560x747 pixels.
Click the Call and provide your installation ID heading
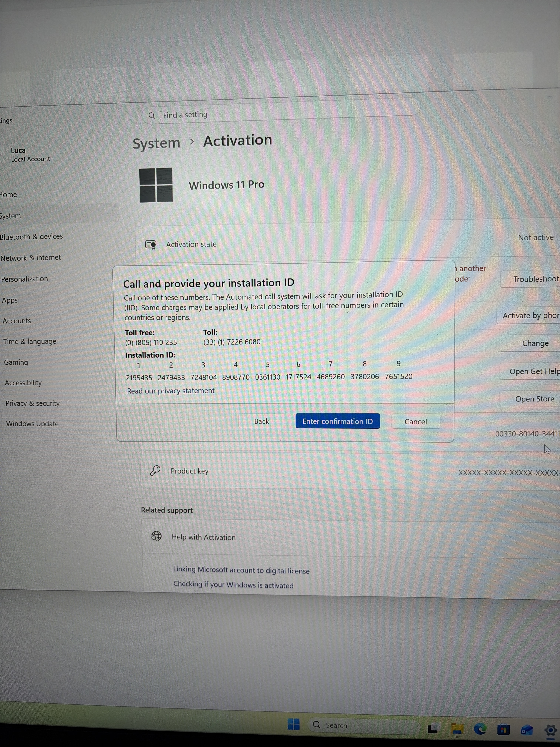[209, 283]
